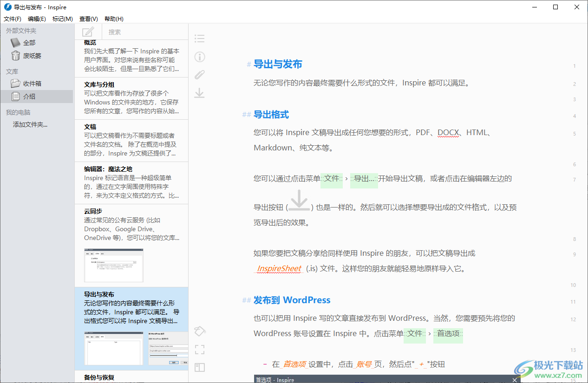Viewport: 588px width, 383px height.
Task: Open the 文件(F) menu
Action: point(13,19)
